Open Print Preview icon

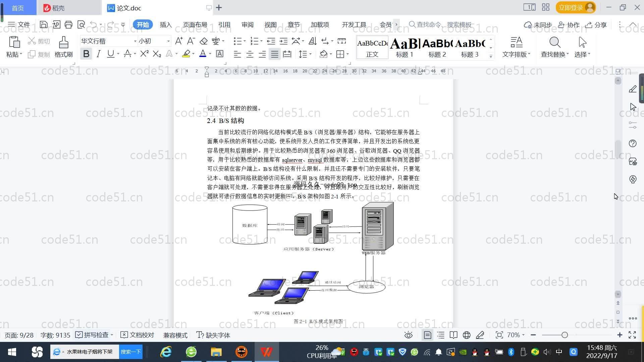point(81,24)
